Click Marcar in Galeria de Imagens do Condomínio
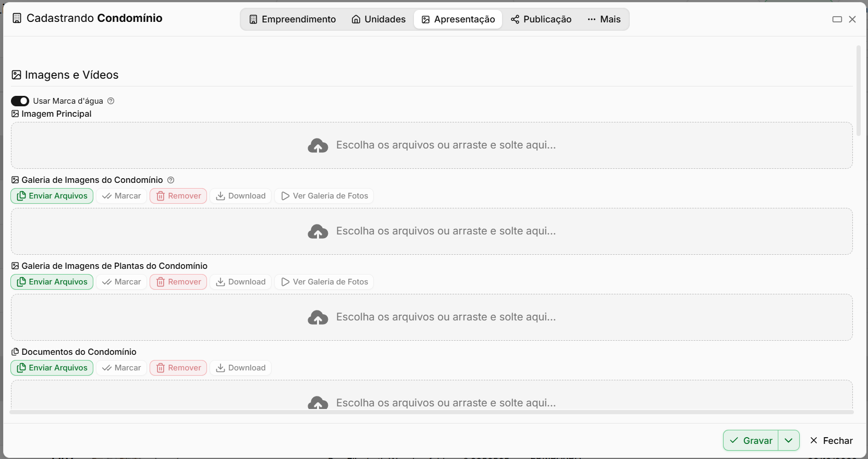Image resolution: width=868 pixels, height=459 pixels. 121,196
